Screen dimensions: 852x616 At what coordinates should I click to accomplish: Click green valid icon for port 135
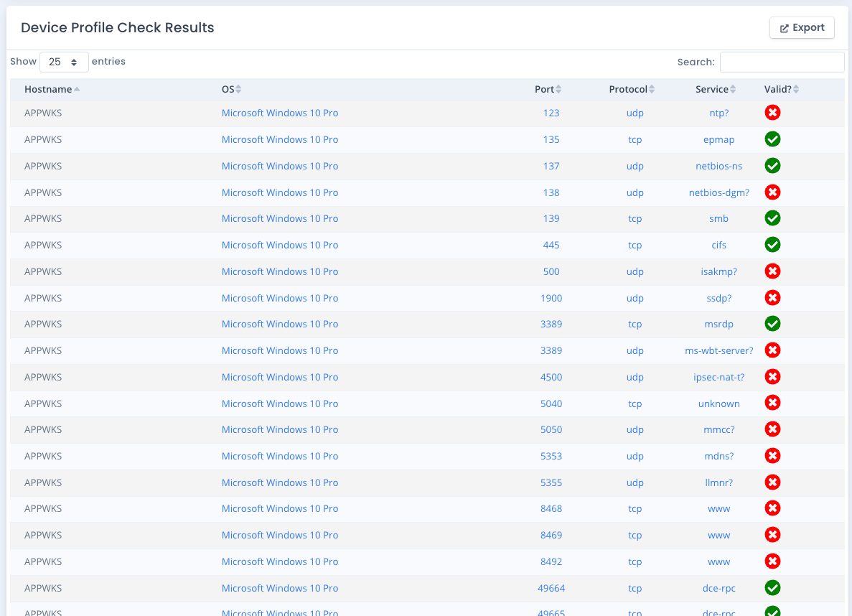[x=772, y=139]
